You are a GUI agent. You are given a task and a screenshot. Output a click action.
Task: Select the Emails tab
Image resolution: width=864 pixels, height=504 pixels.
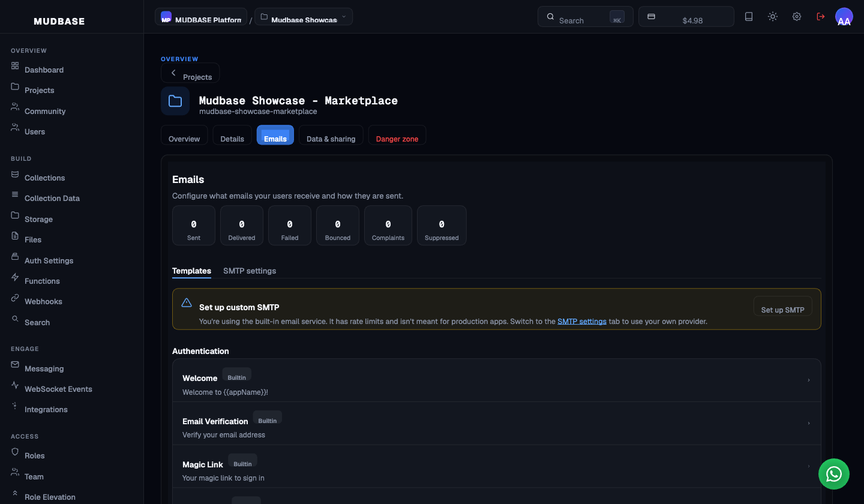tap(275, 135)
